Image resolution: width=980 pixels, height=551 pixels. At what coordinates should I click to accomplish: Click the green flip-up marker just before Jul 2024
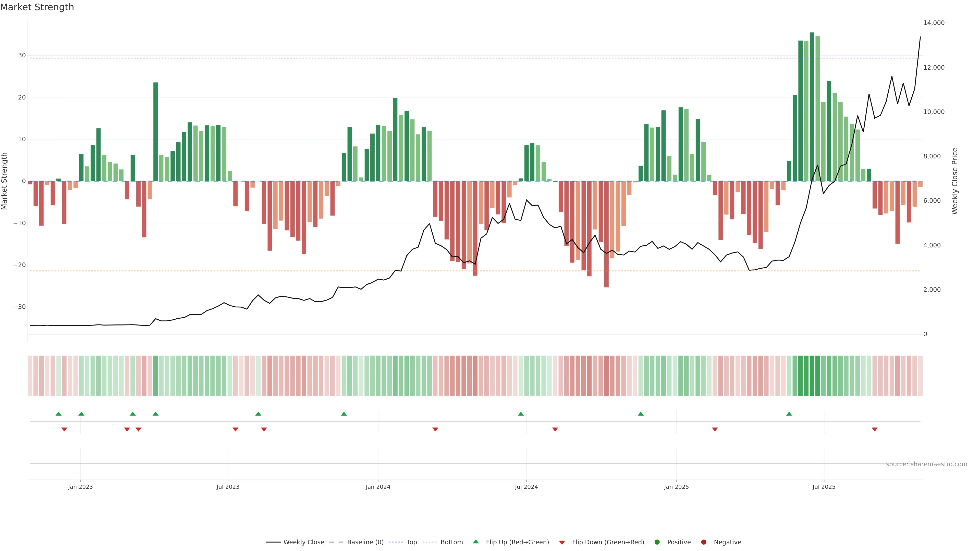(521, 414)
